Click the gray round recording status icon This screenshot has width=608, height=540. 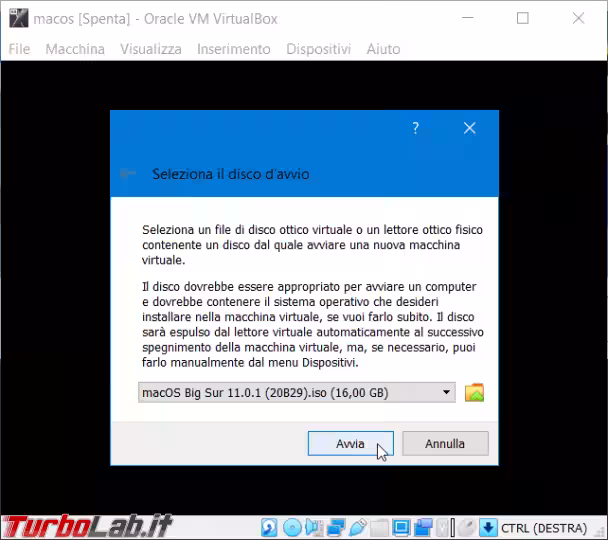click(x=466, y=528)
